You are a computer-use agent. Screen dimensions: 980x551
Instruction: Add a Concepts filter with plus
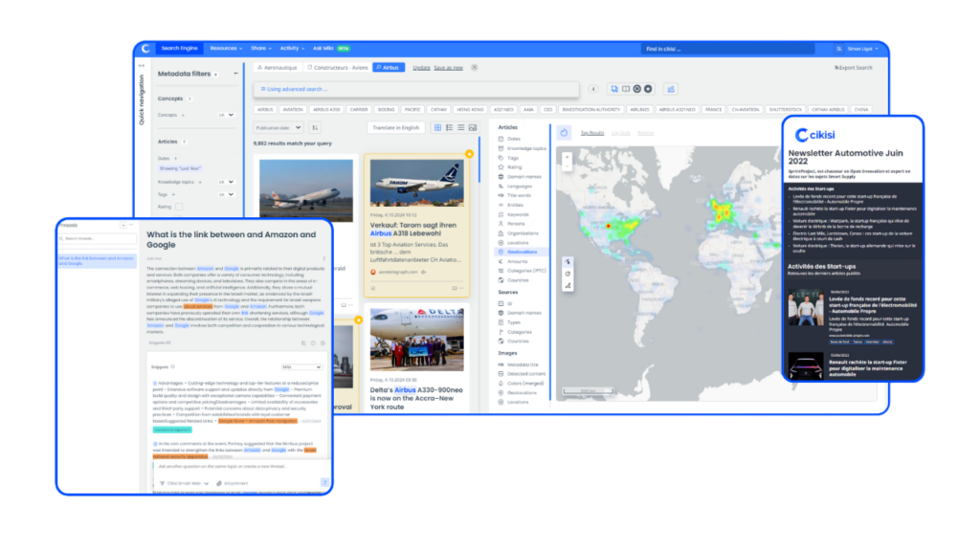point(183,115)
